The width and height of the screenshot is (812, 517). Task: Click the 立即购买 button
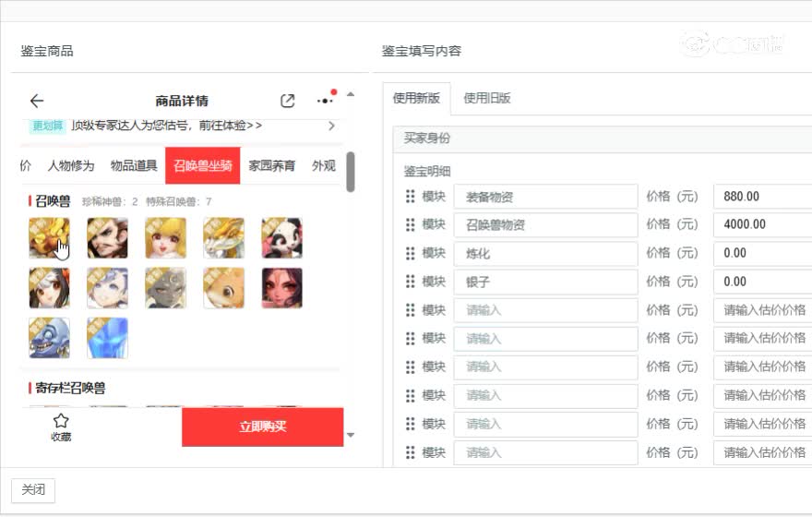[x=263, y=427]
